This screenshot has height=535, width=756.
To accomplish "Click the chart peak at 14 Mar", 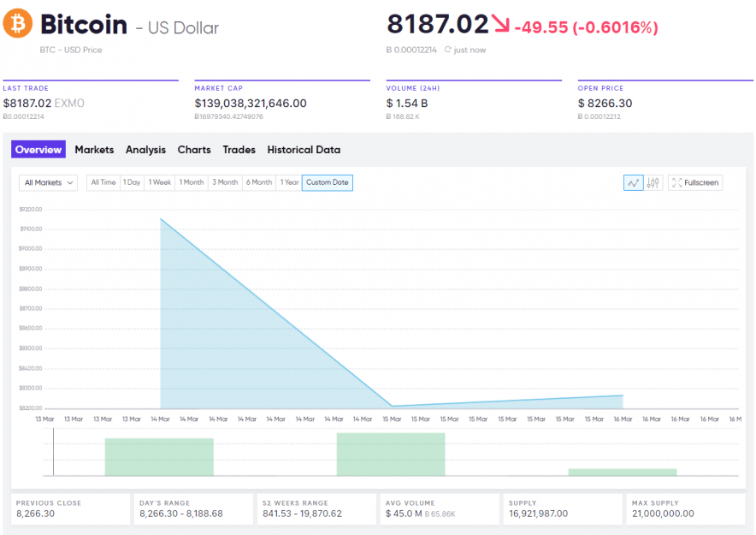I will pyautogui.click(x=161, y=219).
